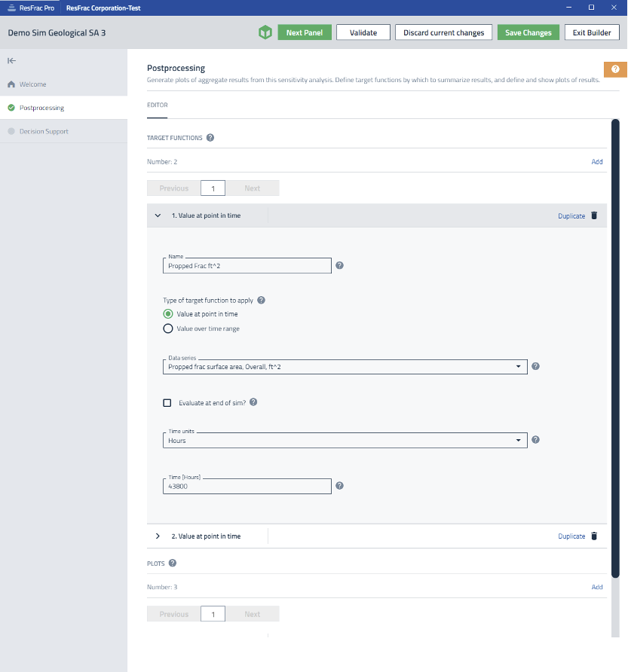Show help for the Data series dropdown

pyautogui.click(x=535, y=366)
